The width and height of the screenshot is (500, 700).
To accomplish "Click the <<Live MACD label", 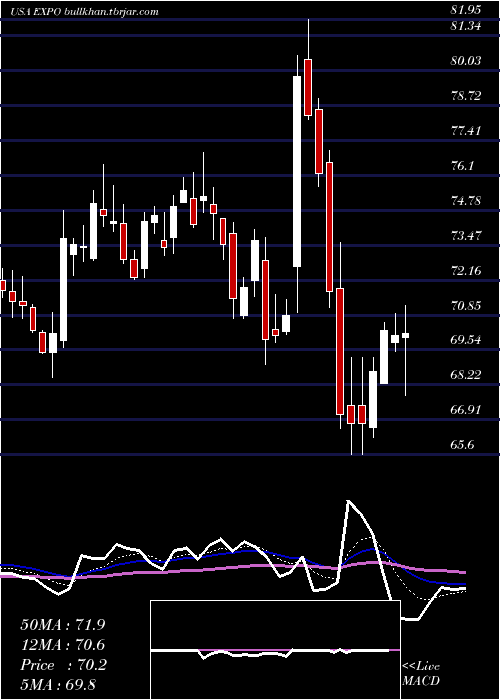I will [421, 673].
